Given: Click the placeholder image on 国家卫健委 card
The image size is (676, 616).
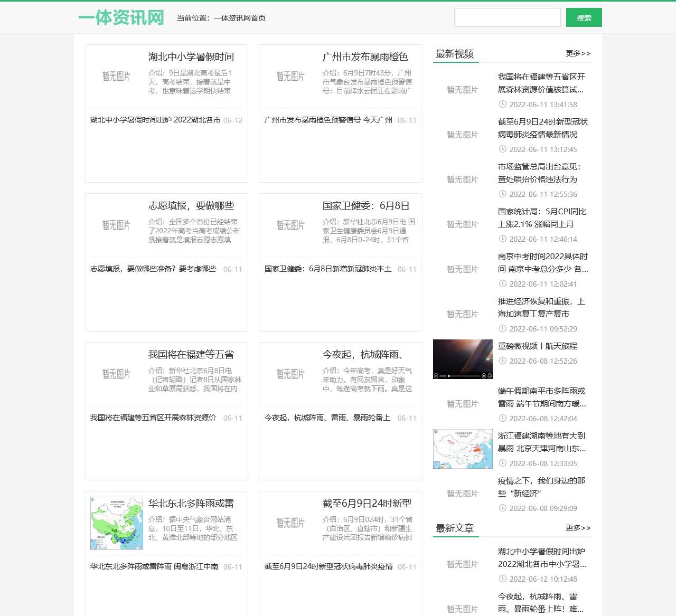Looking at the screenshot, I should coord(290,225).
